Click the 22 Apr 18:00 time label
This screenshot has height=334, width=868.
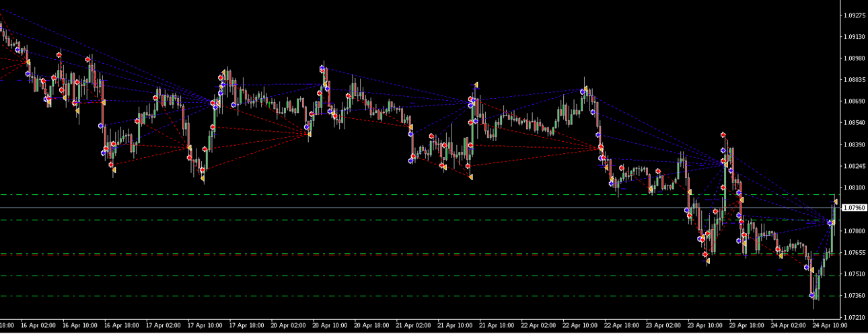pos(622,325)
